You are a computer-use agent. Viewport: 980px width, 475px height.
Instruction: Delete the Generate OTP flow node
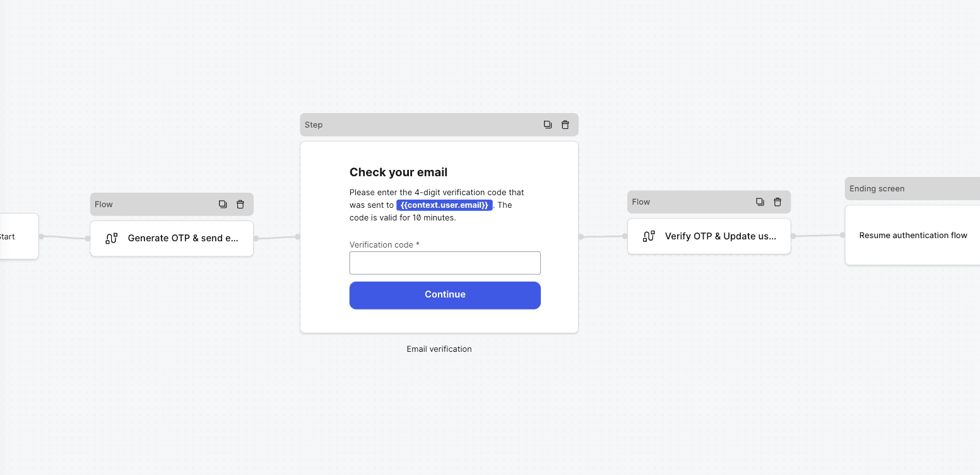coord(240,204)
